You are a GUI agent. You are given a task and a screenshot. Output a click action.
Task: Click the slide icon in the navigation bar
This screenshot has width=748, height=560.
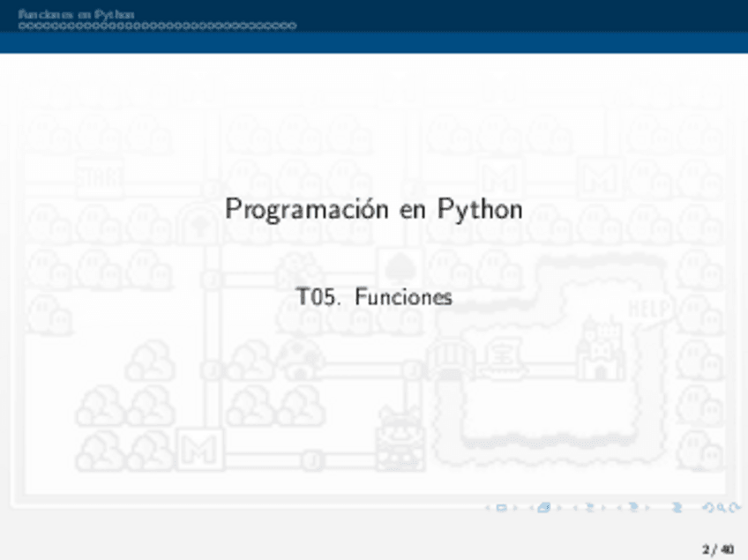pyautogui.click(x=501, y=507)
